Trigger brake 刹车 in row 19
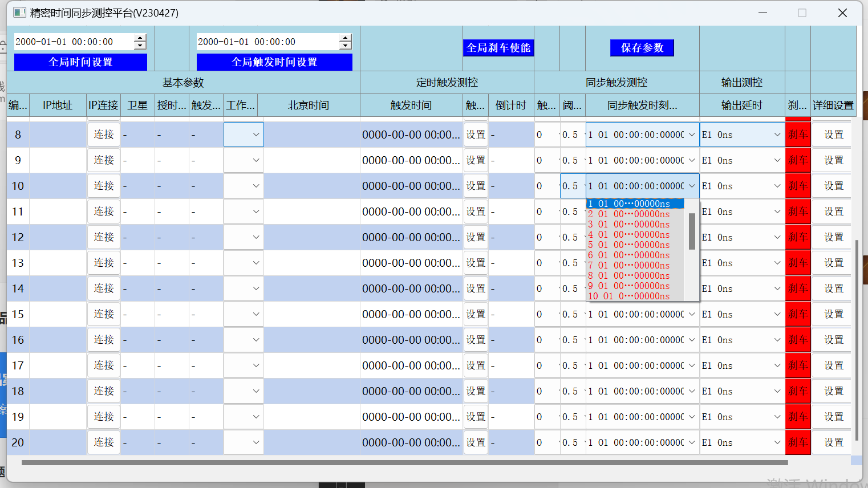868x488 pixels. [798, 417]
